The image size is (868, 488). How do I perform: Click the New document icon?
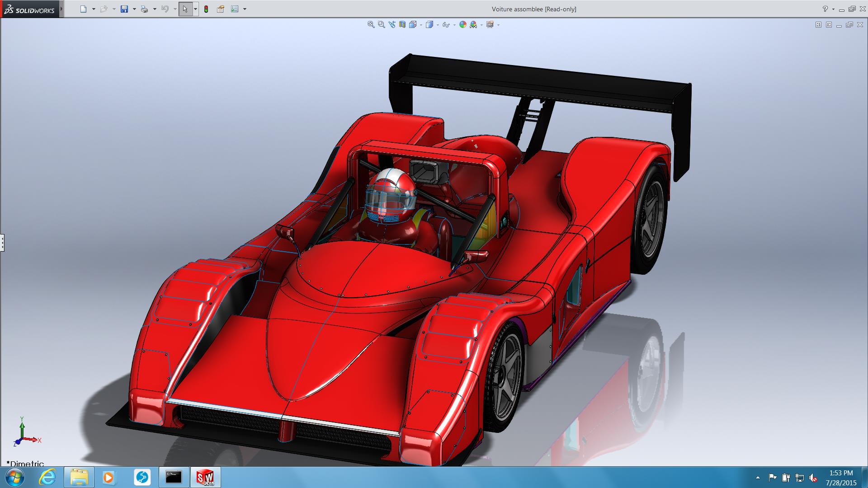pos(83,9)
